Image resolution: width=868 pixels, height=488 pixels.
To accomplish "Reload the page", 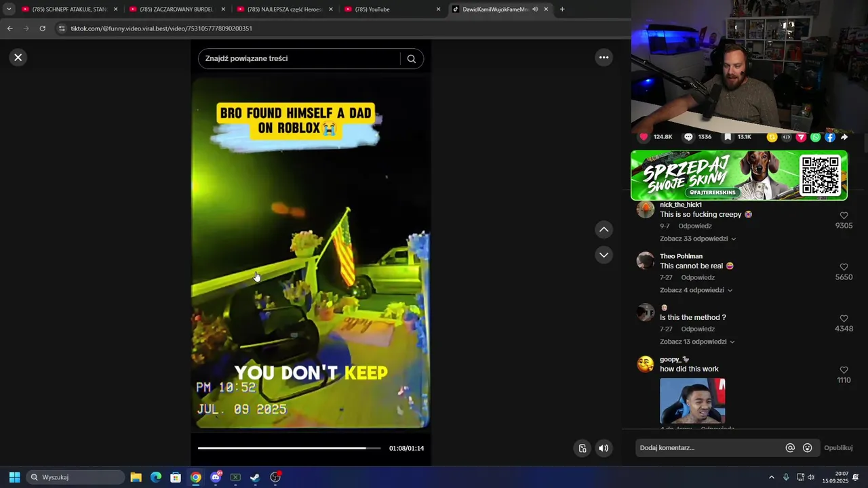I will tap(42, 28).
